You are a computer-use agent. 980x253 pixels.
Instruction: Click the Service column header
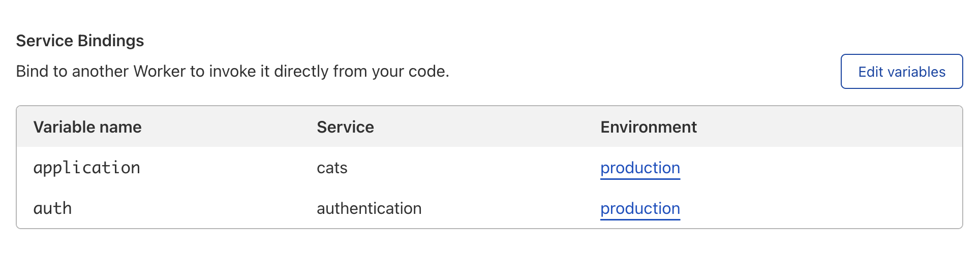[345, 127]
